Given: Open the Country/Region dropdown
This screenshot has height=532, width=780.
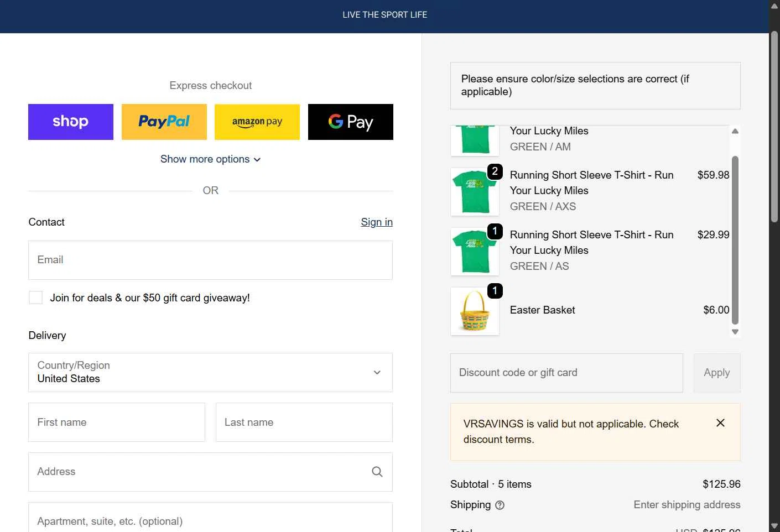Looking at the screenshot, I should pyautogui.click(x=210, y=372).
